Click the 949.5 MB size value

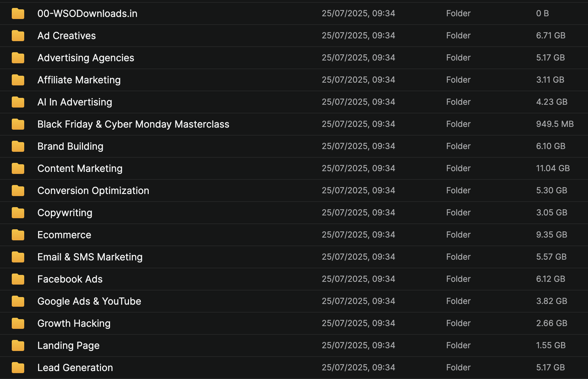pyautogui.click(x=555, y=124)
